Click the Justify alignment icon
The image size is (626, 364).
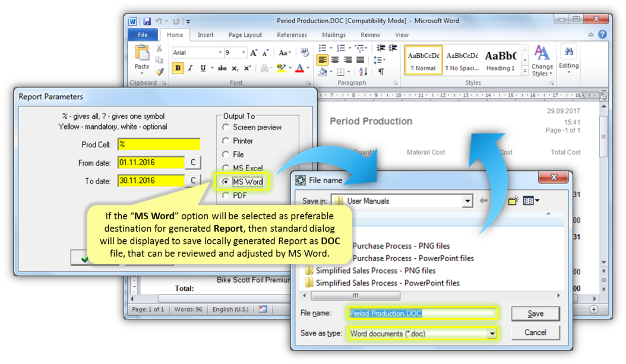[x=360, y=60]
